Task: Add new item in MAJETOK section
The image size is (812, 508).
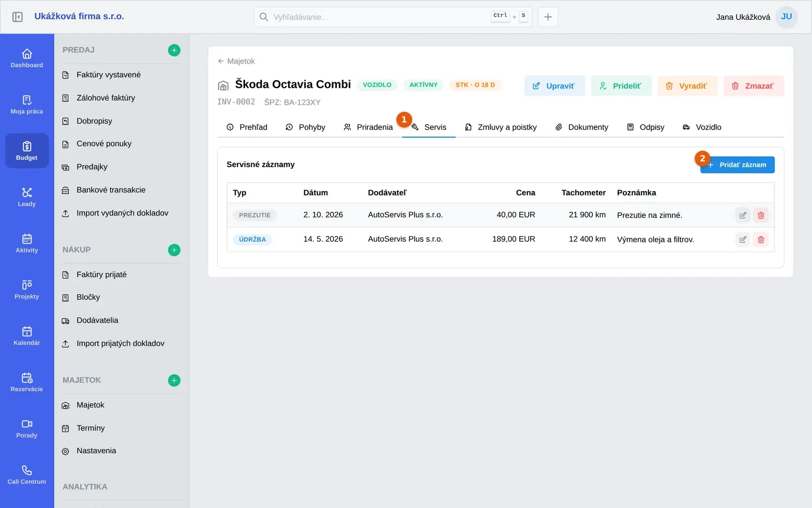Action: [174, 380]
